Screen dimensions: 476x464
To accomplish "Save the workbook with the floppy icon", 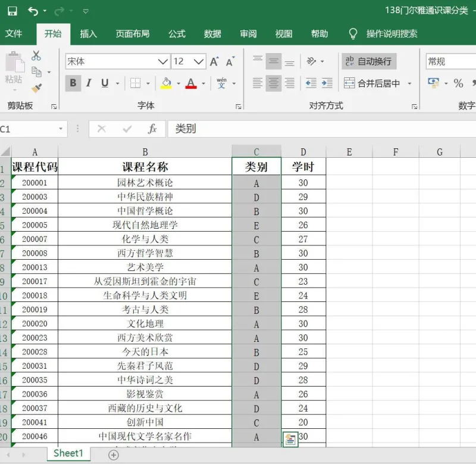I will click(12, 11).
